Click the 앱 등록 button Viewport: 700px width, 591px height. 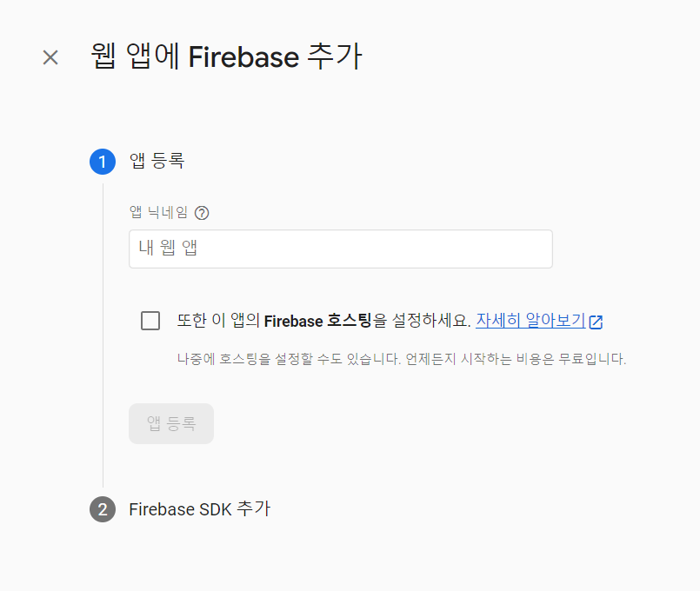(171, 424)
